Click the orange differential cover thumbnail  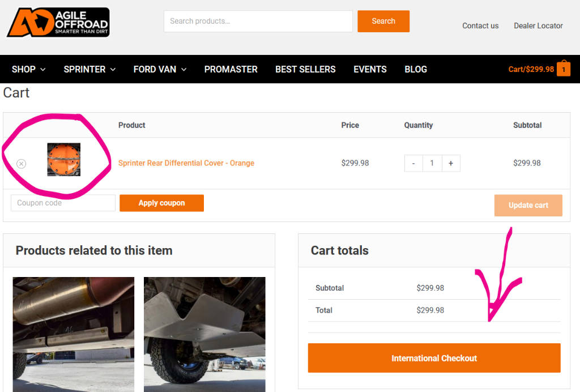[63, 160]
